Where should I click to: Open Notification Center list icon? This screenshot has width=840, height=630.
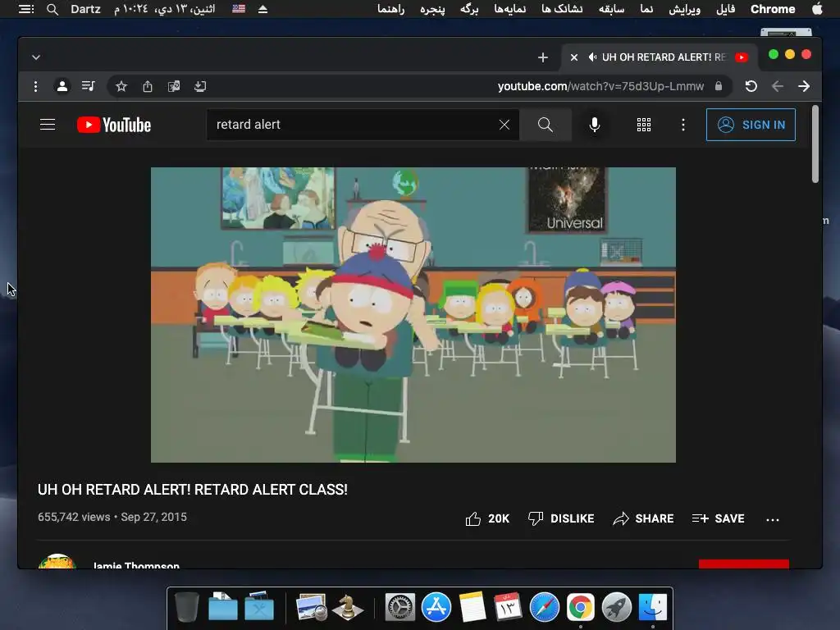pyautogui.click(x=26, y=9)
